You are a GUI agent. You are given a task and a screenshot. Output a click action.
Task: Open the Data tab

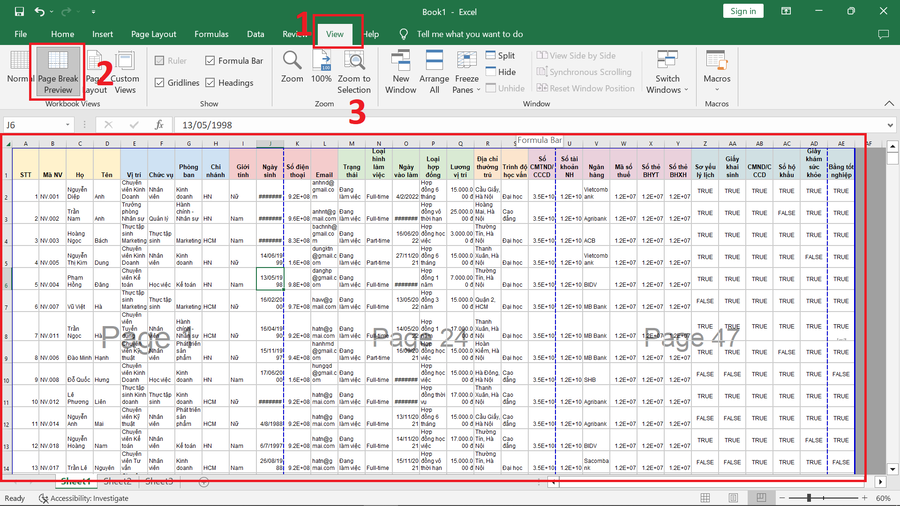pyautogui.click(x=255, y=34)
